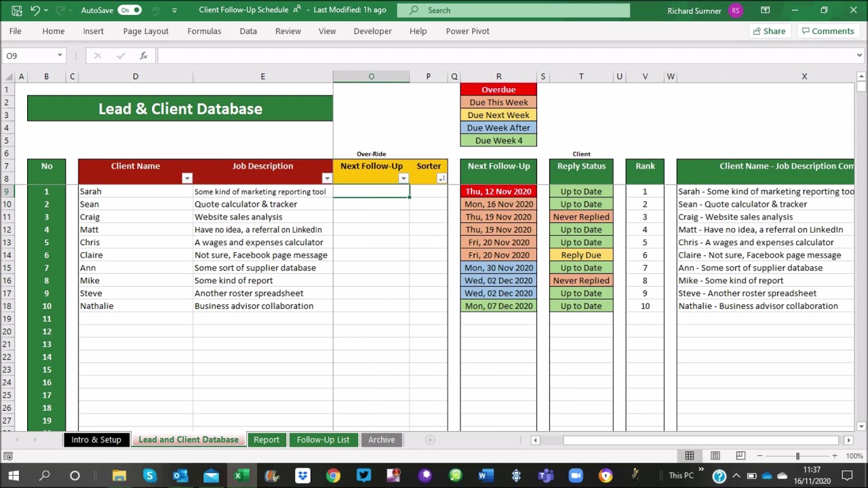Click the Insert Function fx icon
This screenshot has width=868, height=488.
point(144,56)
